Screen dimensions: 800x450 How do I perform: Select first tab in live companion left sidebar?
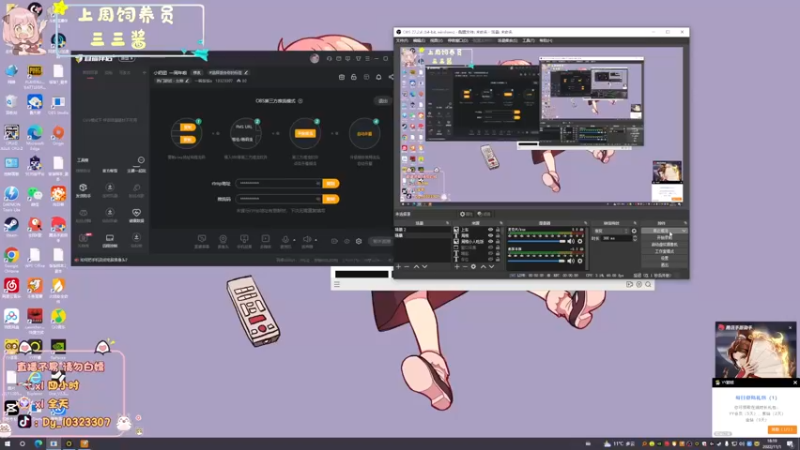tap(90, 73)
